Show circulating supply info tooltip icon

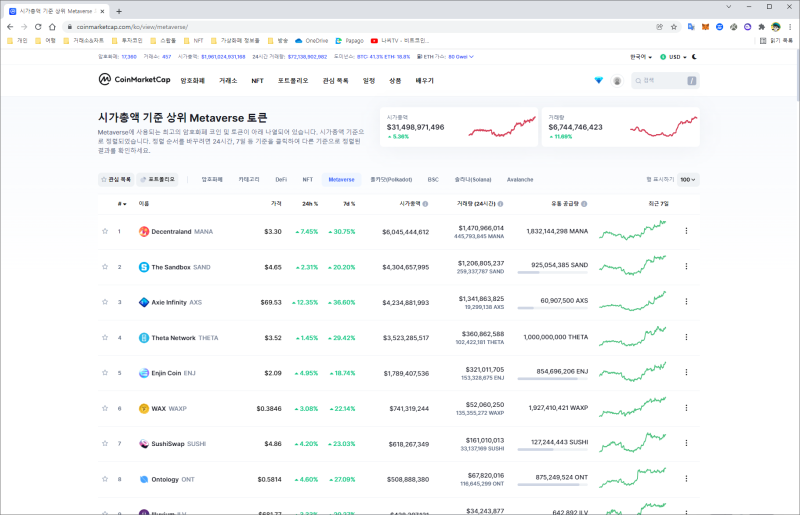point(584,204)
